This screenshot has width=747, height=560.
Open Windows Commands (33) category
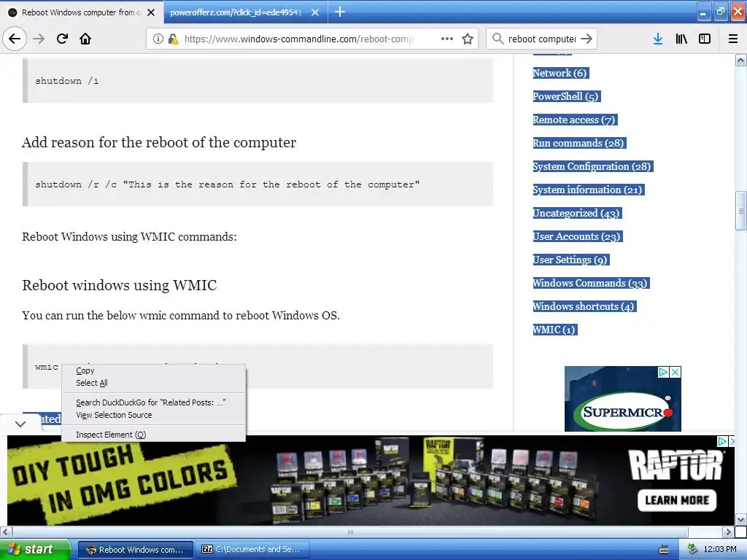(x=591, y=284)
